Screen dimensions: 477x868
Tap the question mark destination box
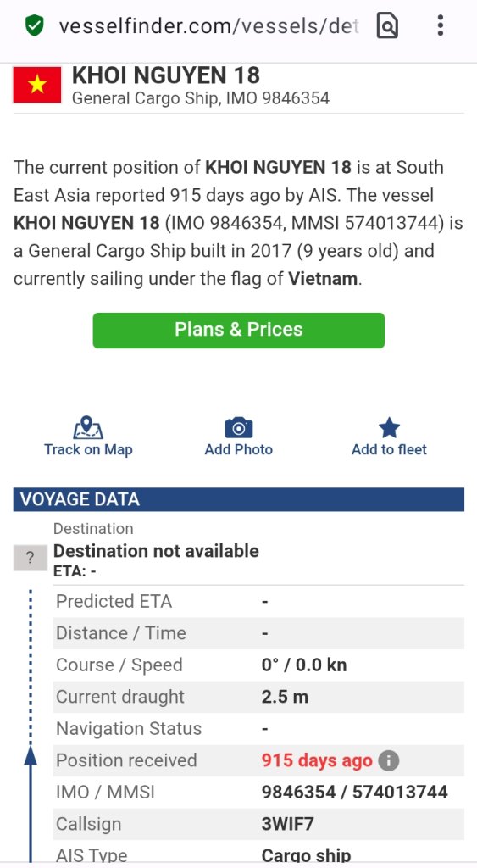coord(30,558)
